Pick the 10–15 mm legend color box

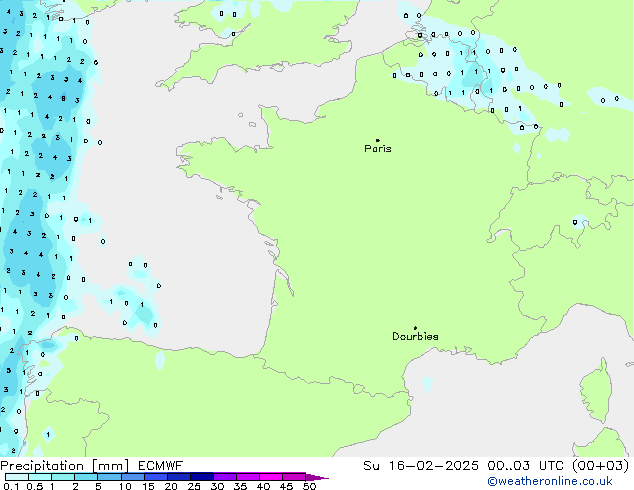[132, 477]
